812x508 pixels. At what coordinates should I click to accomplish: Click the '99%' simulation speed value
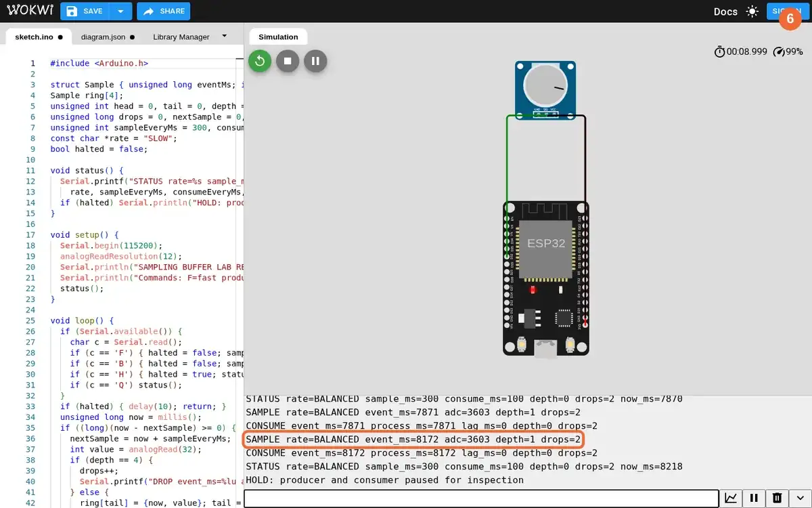click(794, 52)
